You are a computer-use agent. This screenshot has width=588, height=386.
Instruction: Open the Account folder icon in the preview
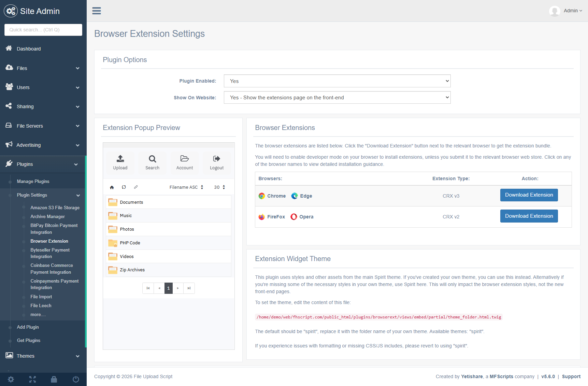click(x=184, y=159)
